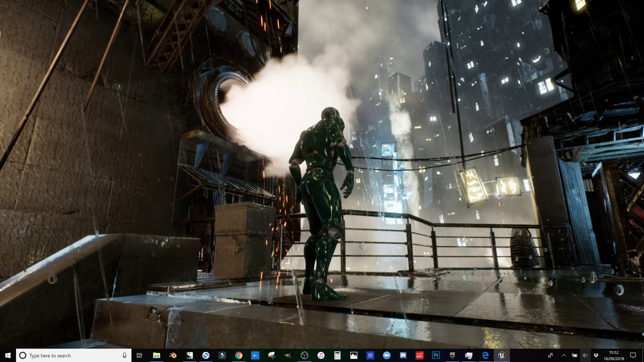Open the Action Center notifications
This screenshot has width=644, height=362.
pyautogui.click(x=633, y=355)
